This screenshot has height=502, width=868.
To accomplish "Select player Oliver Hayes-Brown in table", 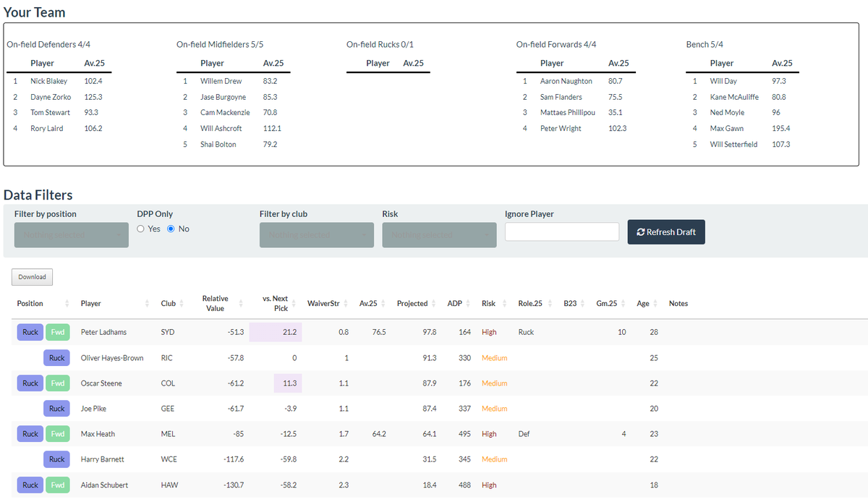I will [x=112, y=357].
